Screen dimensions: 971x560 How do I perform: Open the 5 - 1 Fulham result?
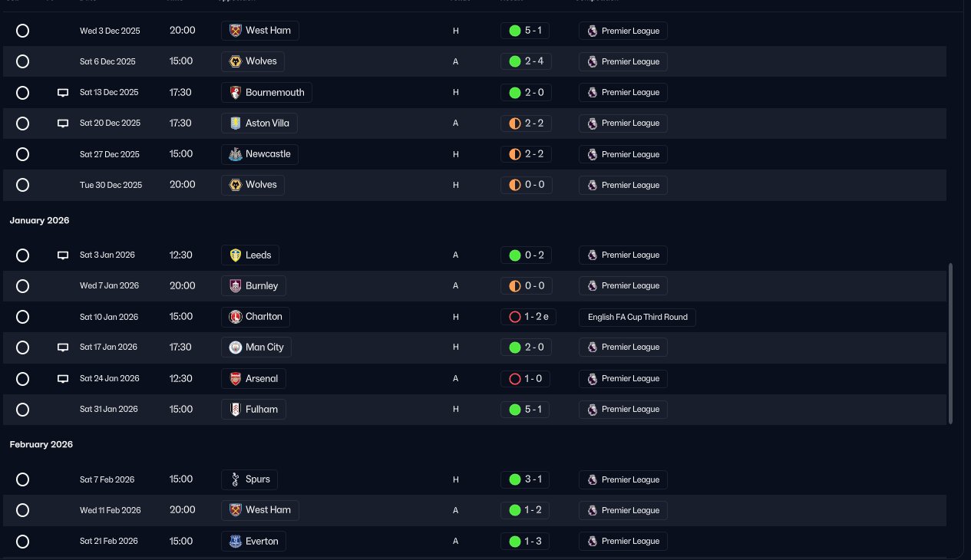point(525,410)
